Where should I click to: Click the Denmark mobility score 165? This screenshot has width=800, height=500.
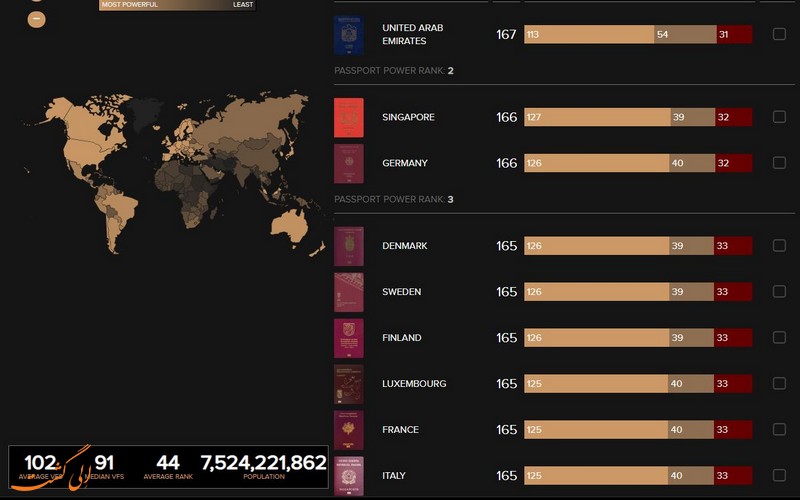coord(506,245)
